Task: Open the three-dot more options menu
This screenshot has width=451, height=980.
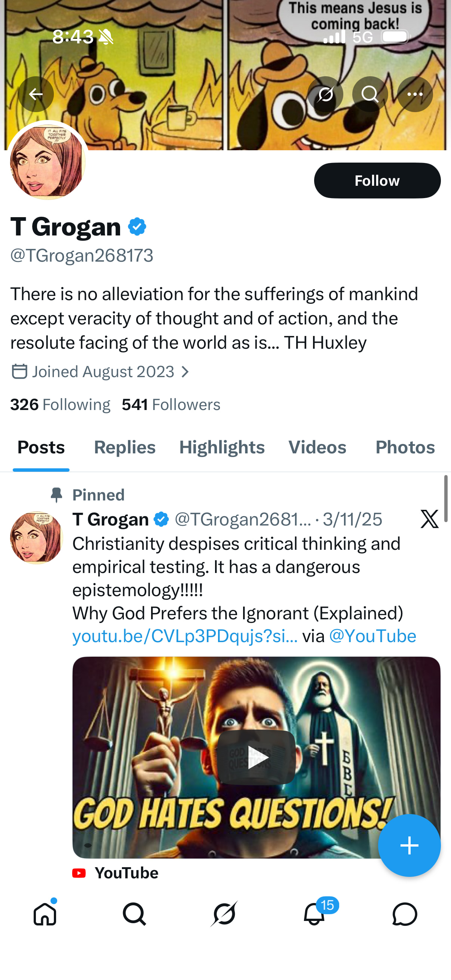Action: [x=415, y=94]
